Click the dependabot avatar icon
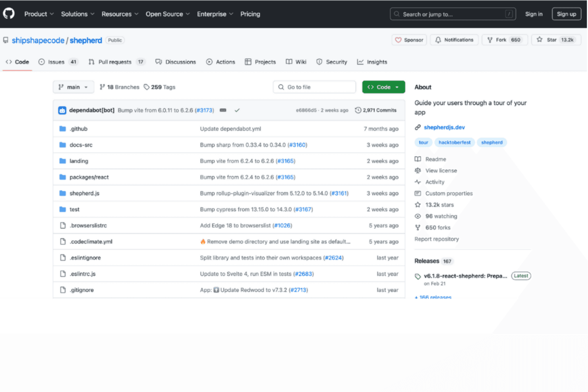Screen dimensions: 588x392 62,110
